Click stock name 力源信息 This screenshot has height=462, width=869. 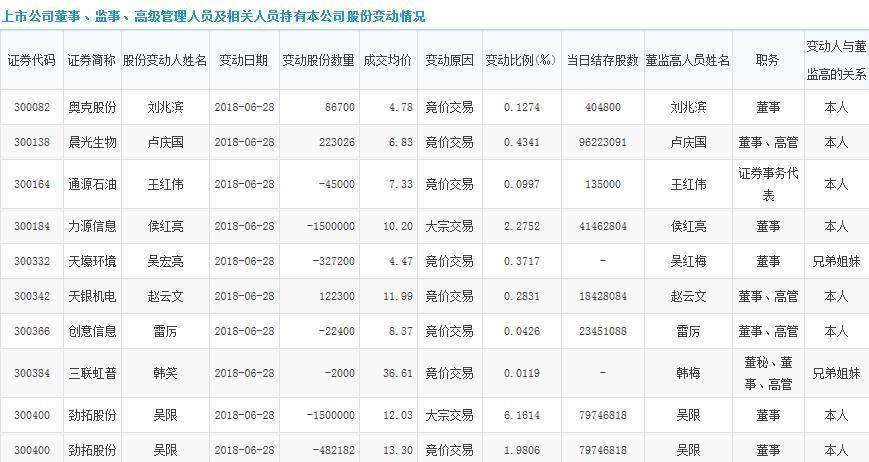coord(92,227)
